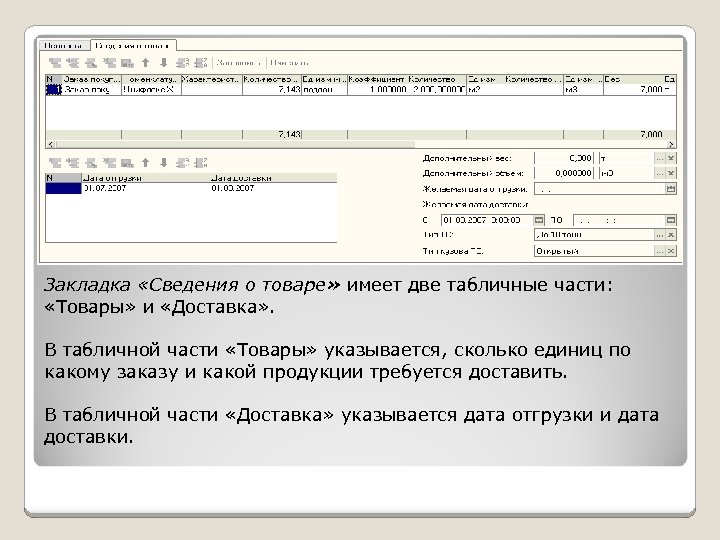Click the goods table scrollbar right arrow

[x=671, y=144]
